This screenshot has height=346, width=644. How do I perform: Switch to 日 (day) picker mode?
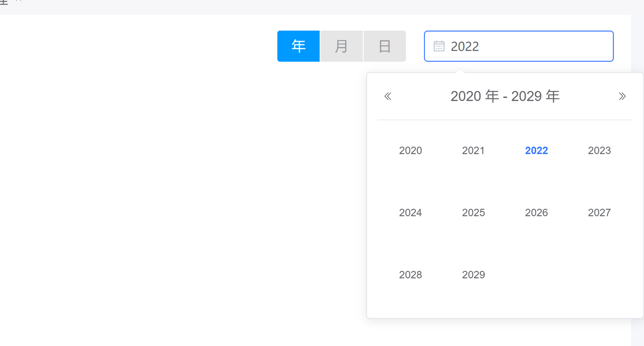pos(385,46)
